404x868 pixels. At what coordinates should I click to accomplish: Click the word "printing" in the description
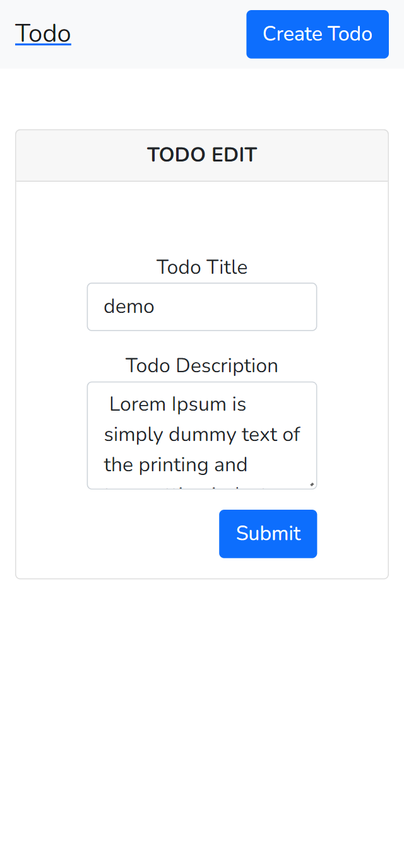coord(172,465)
